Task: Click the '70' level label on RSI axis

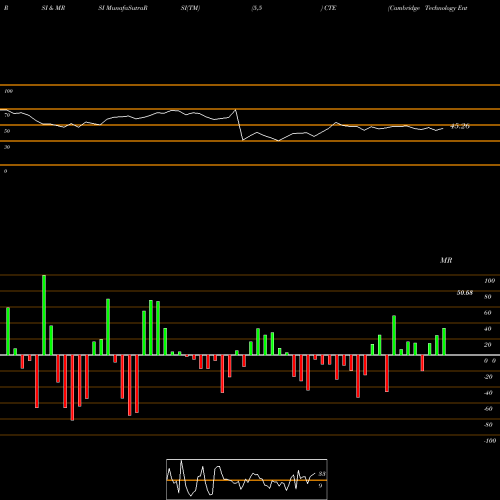Action: coord(7,115)
